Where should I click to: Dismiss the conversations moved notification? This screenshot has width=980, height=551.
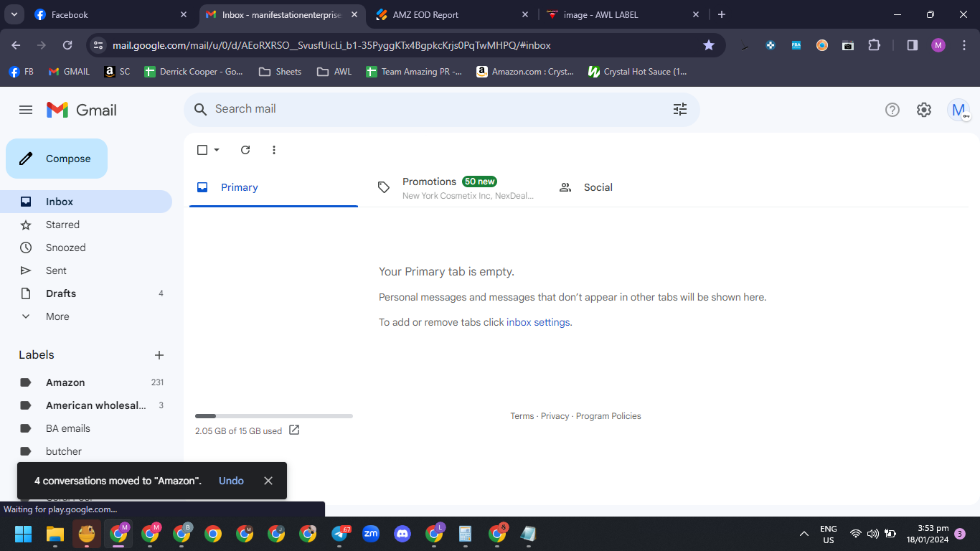268,481
